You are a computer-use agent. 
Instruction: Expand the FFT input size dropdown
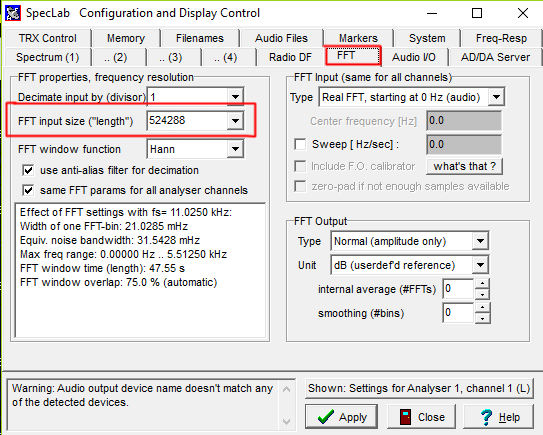point(235,121)
